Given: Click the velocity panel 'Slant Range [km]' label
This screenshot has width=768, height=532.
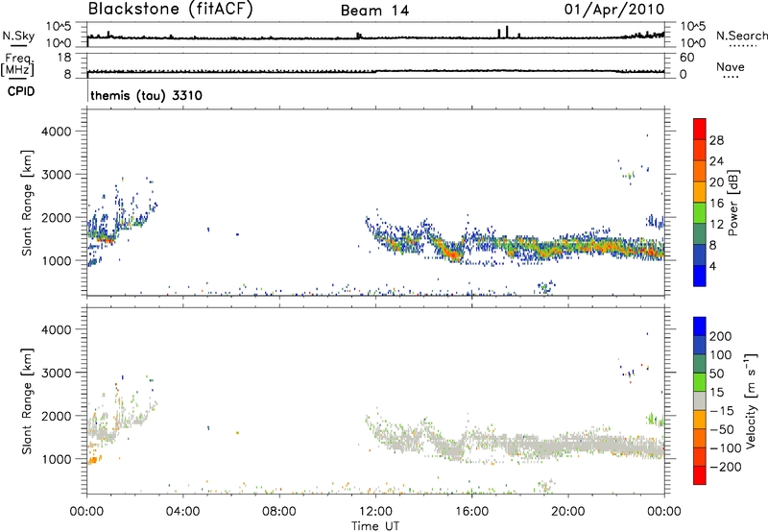Looking at the screenshot, I should pos(27,400).
